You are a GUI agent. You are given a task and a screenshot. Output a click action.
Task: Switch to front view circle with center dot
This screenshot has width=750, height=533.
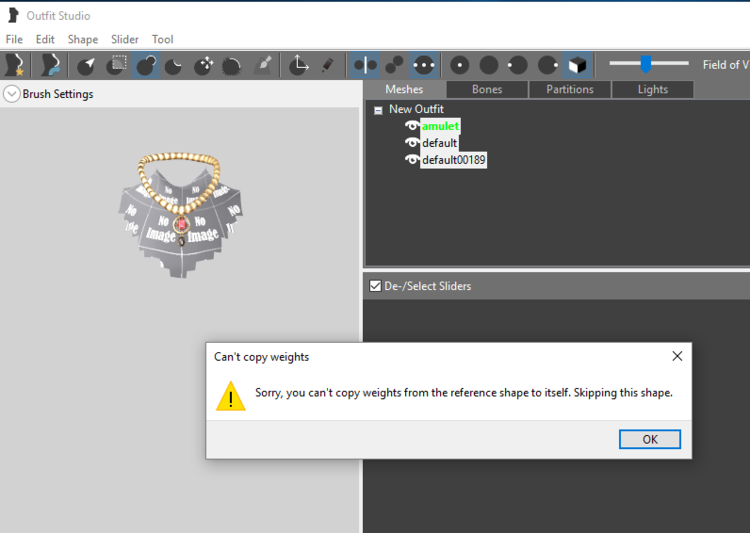[x=460, y=65]
